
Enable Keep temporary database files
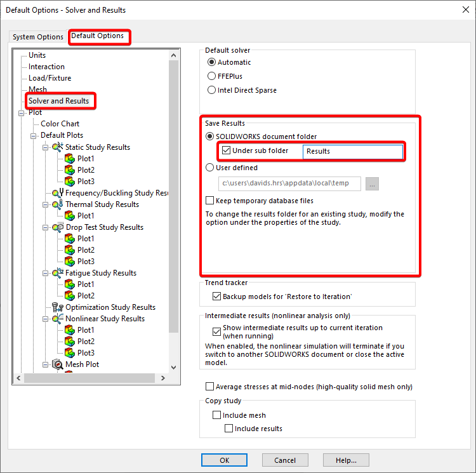(210, 201)
